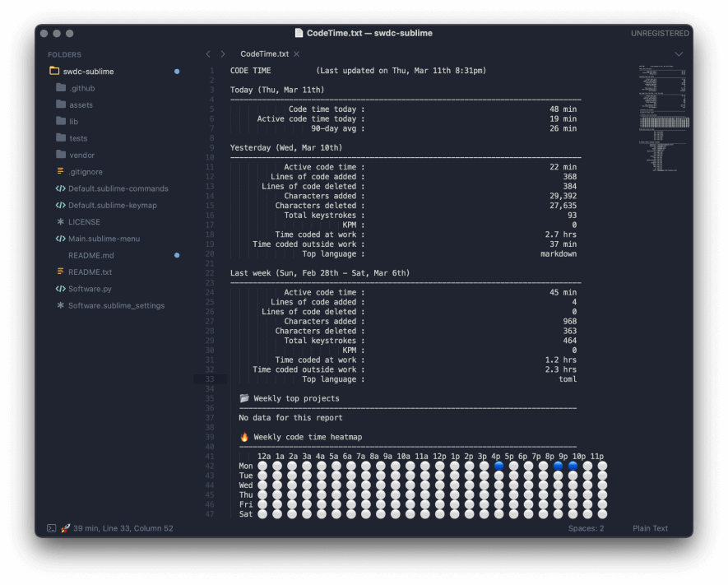Click the panel switcher icon in status bar corner

(x=51, y=528)
